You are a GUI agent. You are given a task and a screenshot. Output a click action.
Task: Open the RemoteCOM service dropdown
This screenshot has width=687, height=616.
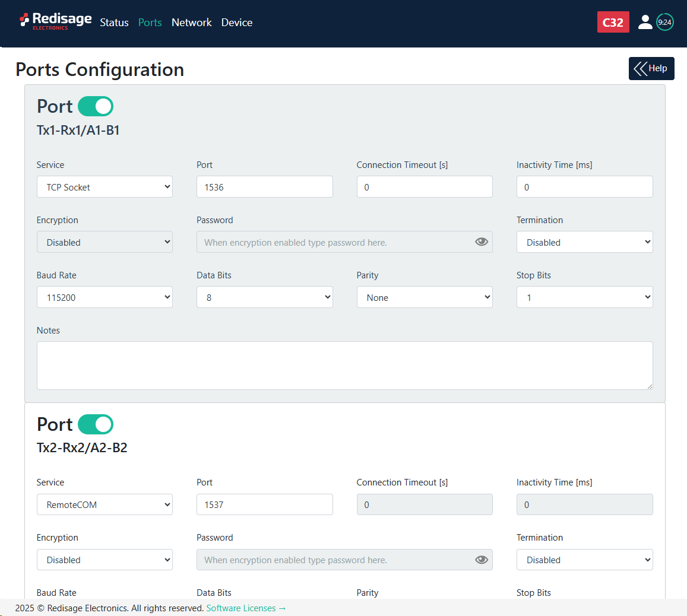[105, 504]
